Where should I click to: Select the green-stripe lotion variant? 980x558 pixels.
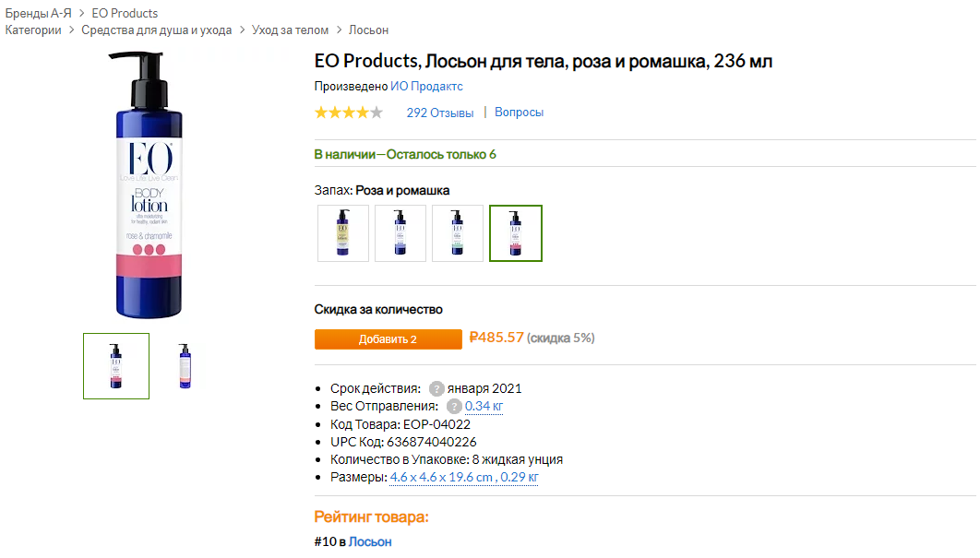458,233
